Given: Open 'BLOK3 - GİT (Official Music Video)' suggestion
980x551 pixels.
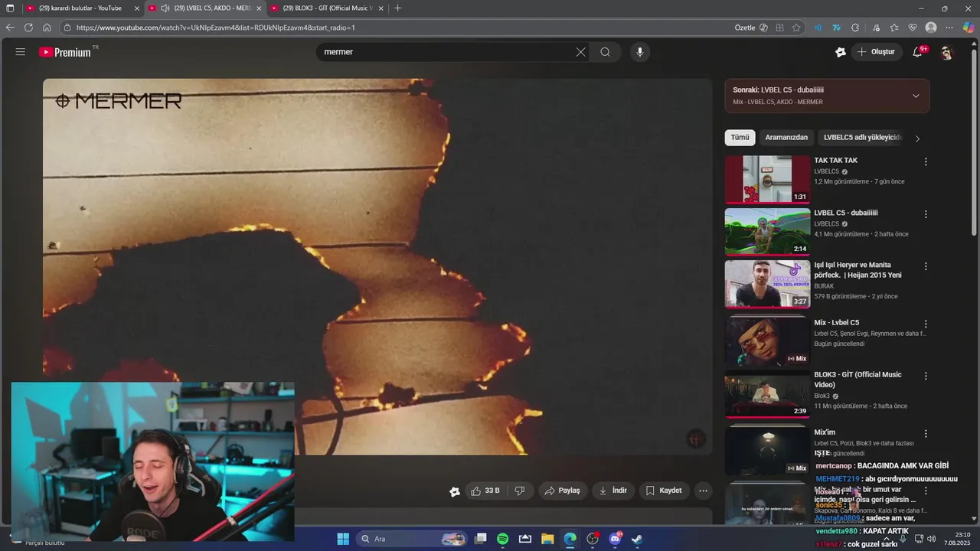Looking at the screenshot, I should (857, 380).
